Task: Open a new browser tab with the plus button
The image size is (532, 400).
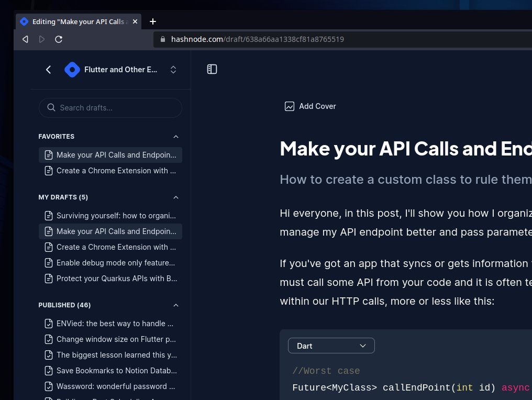Action: coord(152,21)
